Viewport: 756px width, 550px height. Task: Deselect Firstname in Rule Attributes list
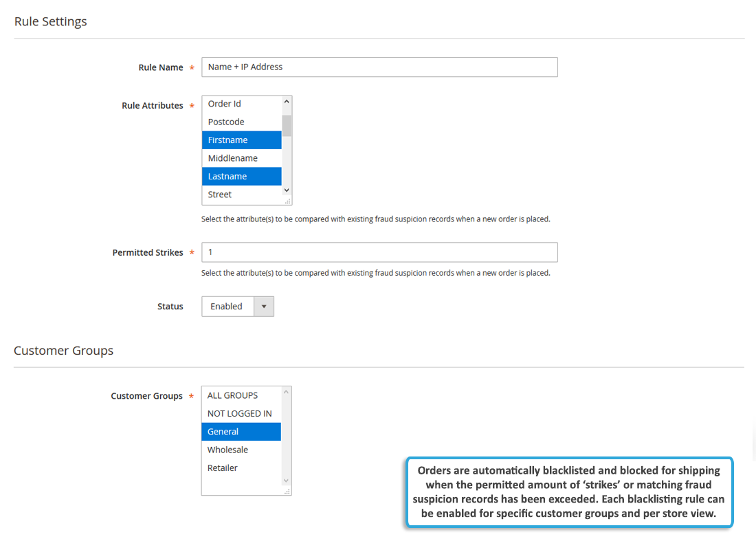click(241, 140)
